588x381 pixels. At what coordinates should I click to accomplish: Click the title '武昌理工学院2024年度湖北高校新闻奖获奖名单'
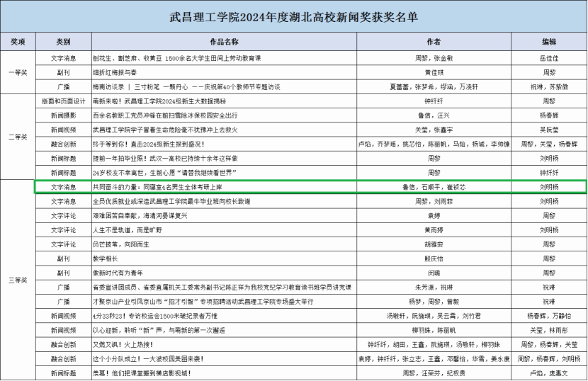click(293, 17)
